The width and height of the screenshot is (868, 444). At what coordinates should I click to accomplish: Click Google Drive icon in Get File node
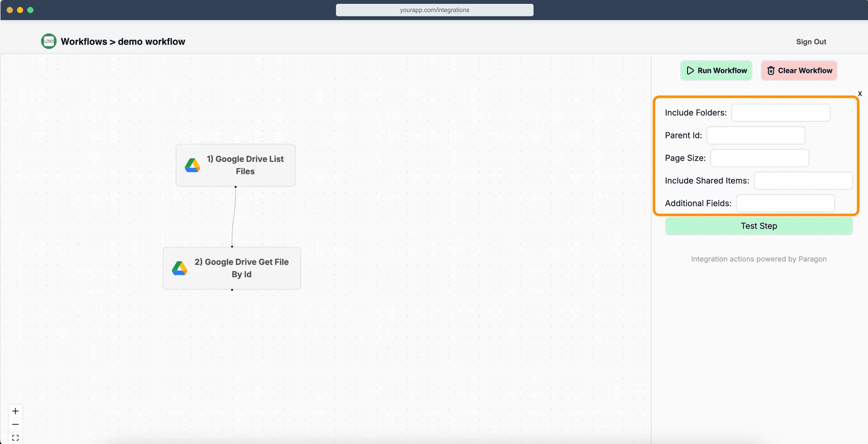tap(180, 268)
